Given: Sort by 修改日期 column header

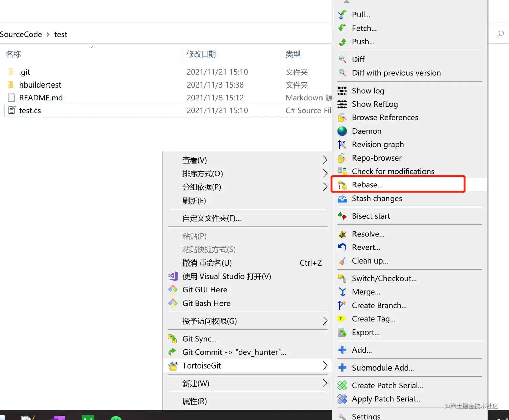Looking at the screenshot, I should pyautogui.click(x=201, y=54).
